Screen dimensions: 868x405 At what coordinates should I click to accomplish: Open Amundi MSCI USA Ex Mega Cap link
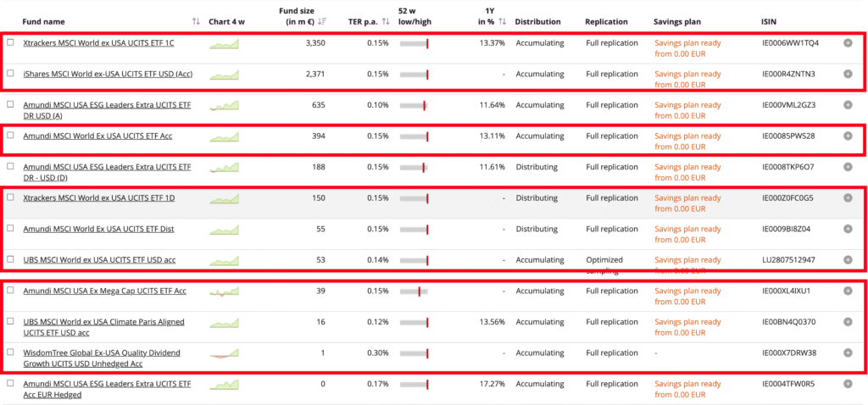(104, 291)
